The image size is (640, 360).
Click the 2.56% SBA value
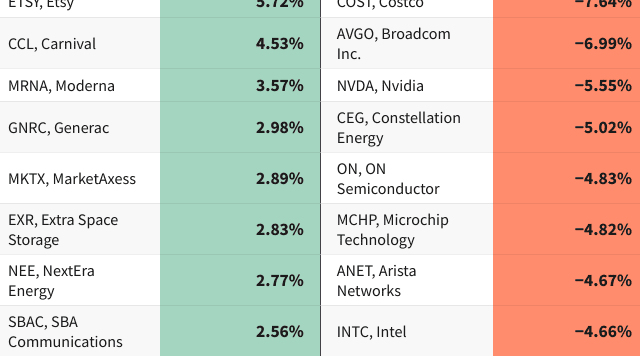pos(280,331)
